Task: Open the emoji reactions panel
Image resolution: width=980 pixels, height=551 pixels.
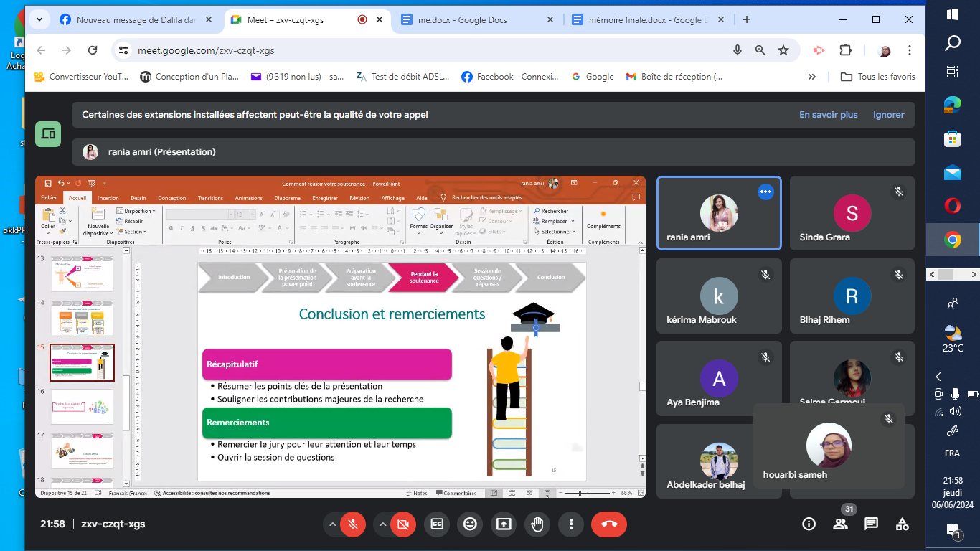Action: point(470,524)
